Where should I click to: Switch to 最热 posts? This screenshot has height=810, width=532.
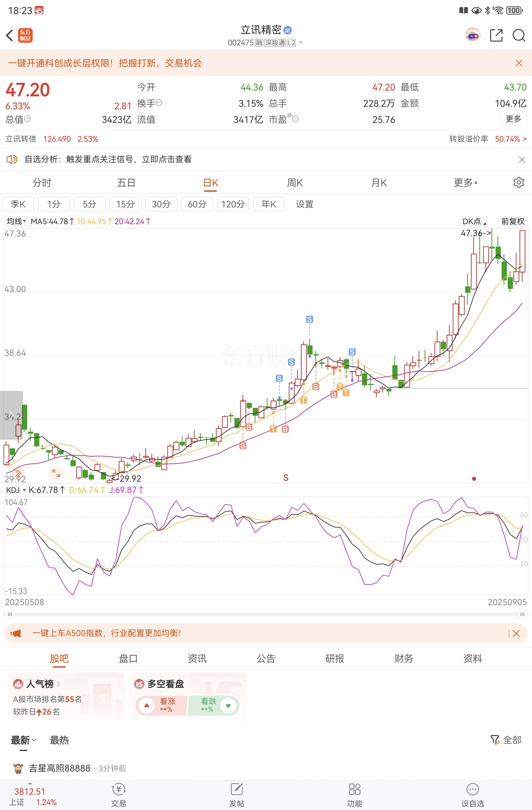[x=59, y=740]
